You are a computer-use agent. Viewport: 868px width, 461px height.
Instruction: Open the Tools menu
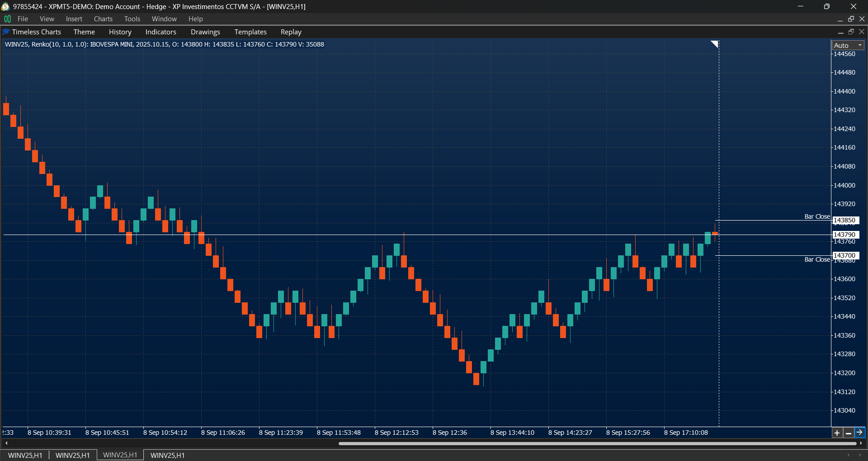tap(132, 19)
